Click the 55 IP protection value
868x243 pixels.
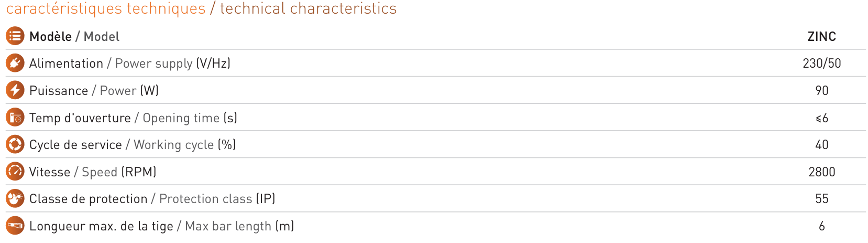coord(822,199)
